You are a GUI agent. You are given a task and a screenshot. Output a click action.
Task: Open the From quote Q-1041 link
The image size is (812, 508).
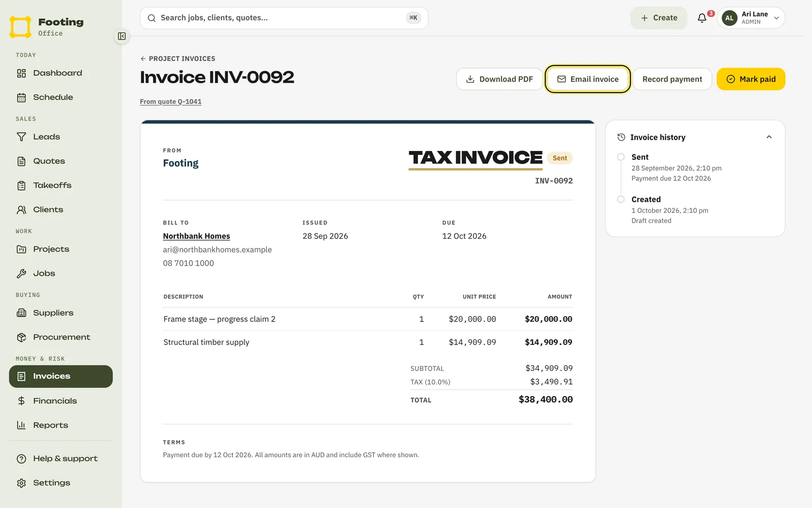tap(171, 102)
